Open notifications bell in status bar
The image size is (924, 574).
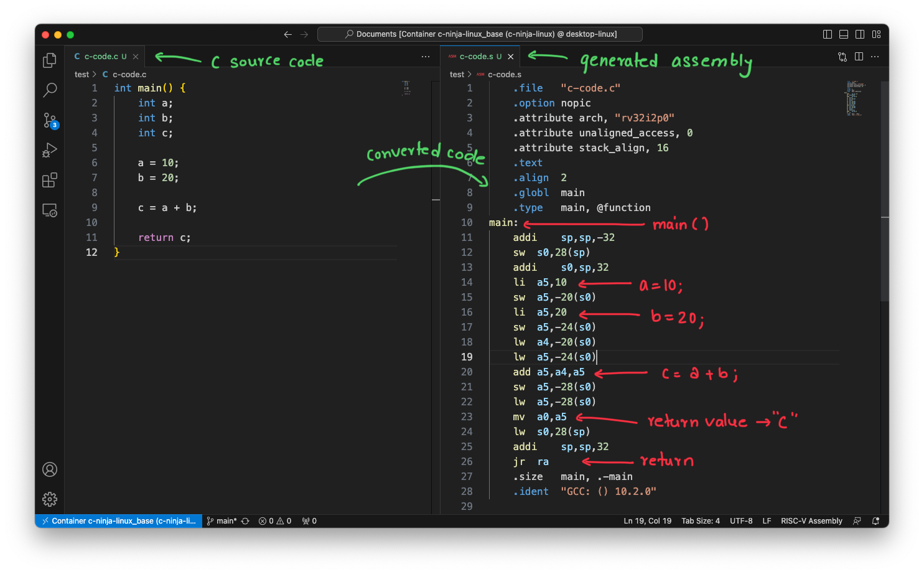(876, 521)
